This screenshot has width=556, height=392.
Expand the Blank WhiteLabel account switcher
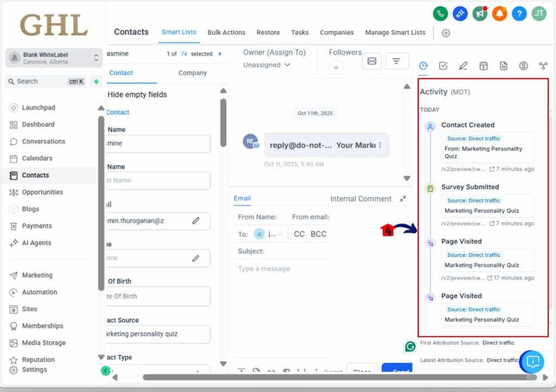(x=96, y=58)
